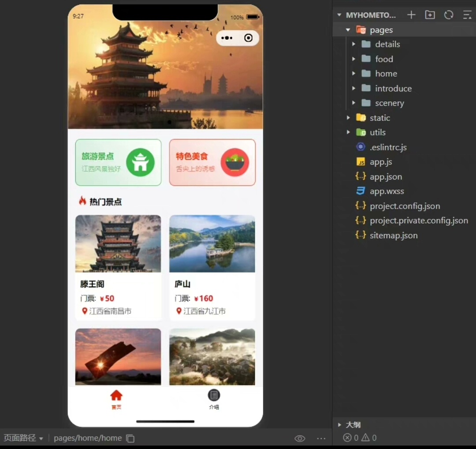The height and width of the screenshot is (449, 476).
Task: Expand the static folder
Action: (x=348, y=118)
